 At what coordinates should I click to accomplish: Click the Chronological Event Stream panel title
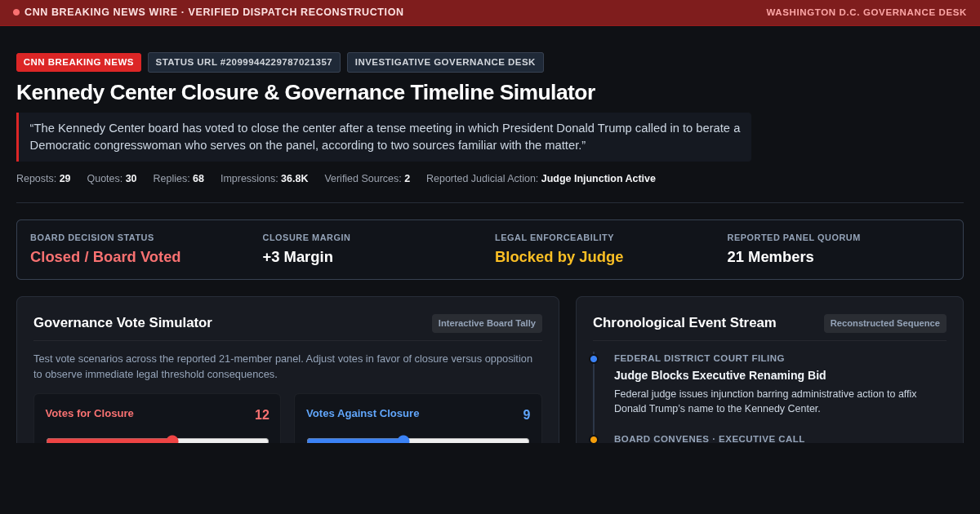pyautogui.click(x=684, y=323)
